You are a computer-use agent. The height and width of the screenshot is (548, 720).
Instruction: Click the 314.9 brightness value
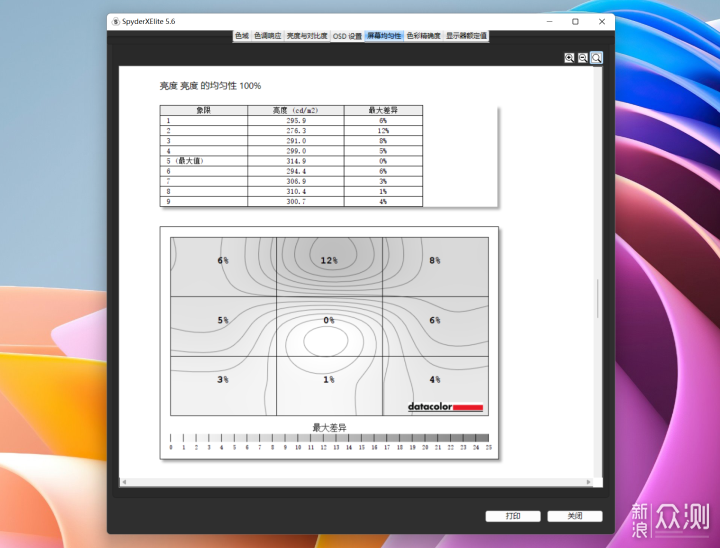pos(296,161)
